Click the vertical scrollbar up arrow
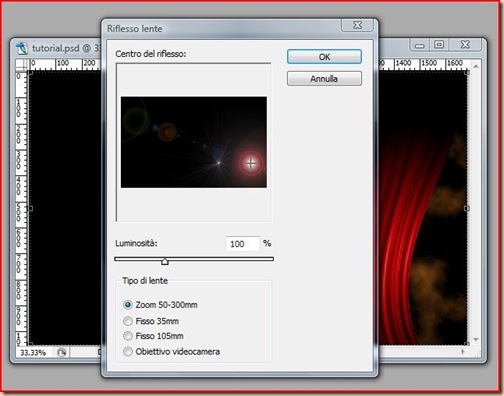 (x=476, y=67)
